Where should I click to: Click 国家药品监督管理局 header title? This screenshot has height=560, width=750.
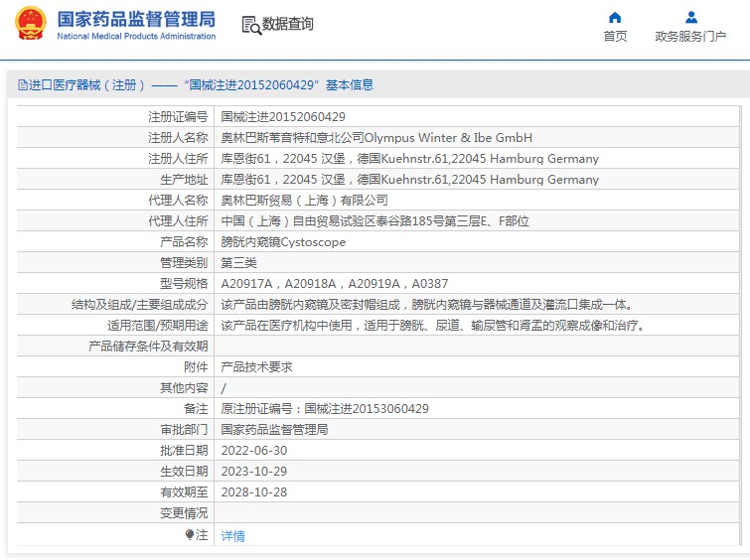coord(136,19)
